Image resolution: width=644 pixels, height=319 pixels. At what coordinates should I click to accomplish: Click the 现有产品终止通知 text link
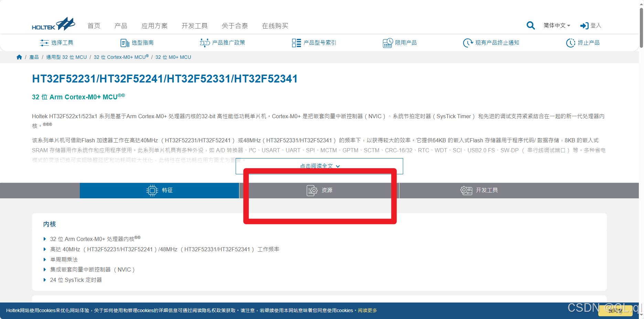[497, 43]
